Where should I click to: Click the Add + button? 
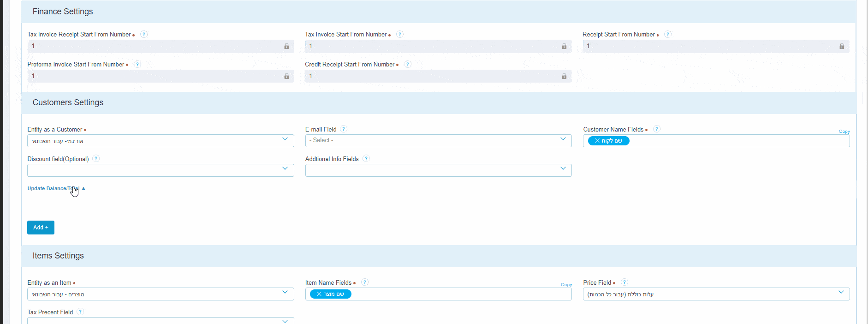(41, 228)
